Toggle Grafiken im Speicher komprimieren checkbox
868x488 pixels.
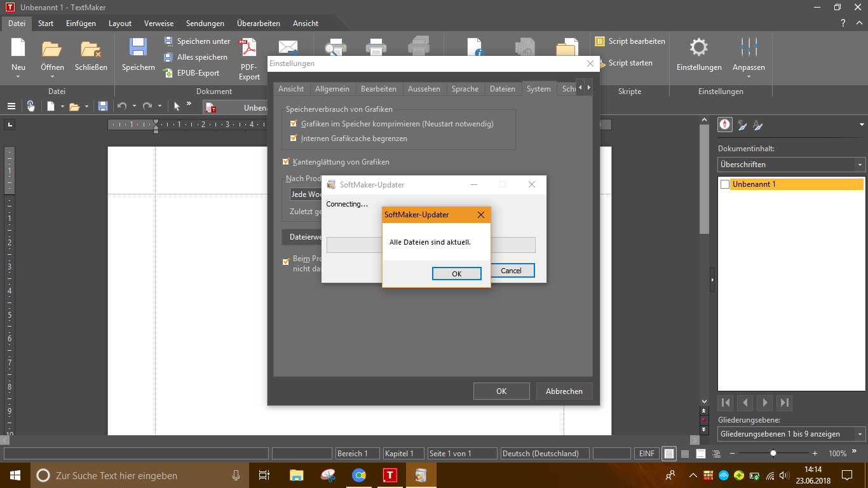(294, 124)
